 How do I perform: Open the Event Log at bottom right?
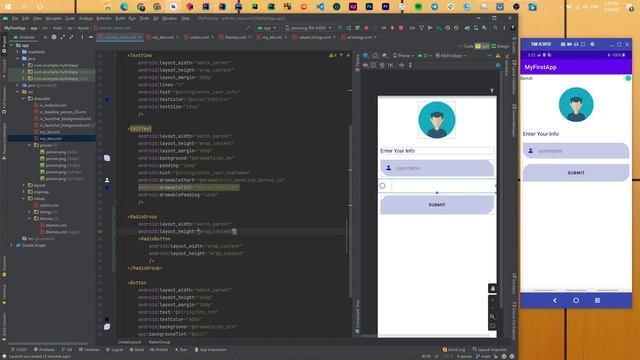pyautogui.click(x=454, y=350)
